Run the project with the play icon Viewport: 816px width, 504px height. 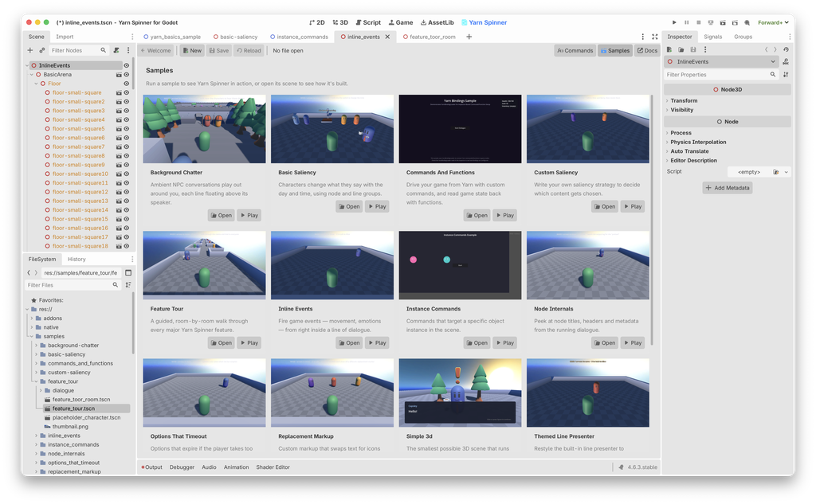[674, 22]
